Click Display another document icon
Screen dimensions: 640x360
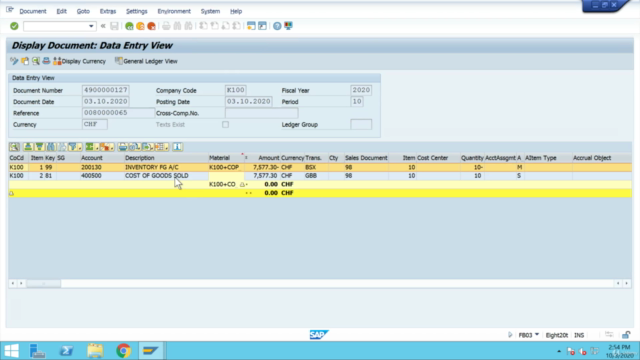tap(25, 61)
